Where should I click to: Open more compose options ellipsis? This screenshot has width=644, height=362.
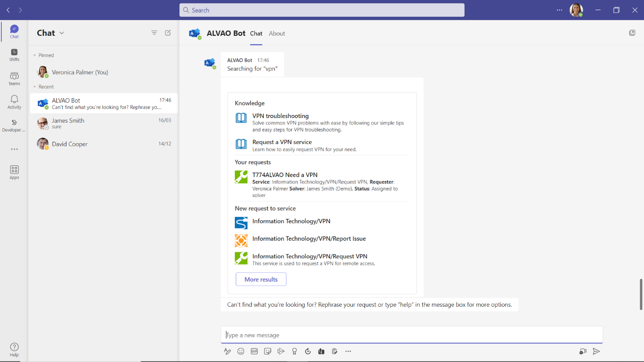[x=348, y=351]
